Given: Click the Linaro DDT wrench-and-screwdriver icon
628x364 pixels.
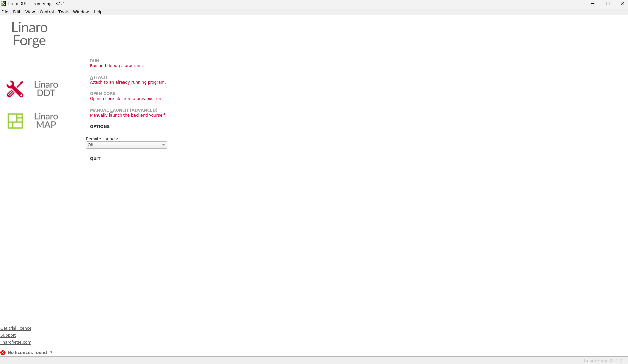Looking at the screenshot, I should click(15, 89).
